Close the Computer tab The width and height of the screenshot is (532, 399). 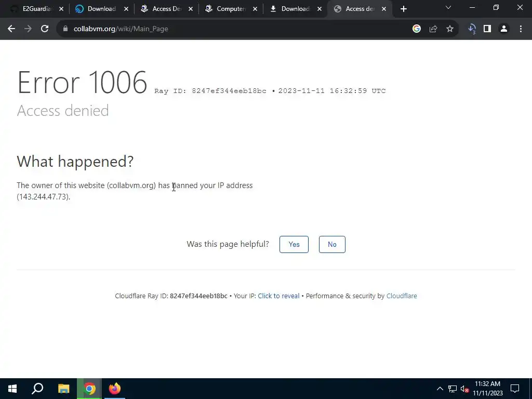click(255, 9)
